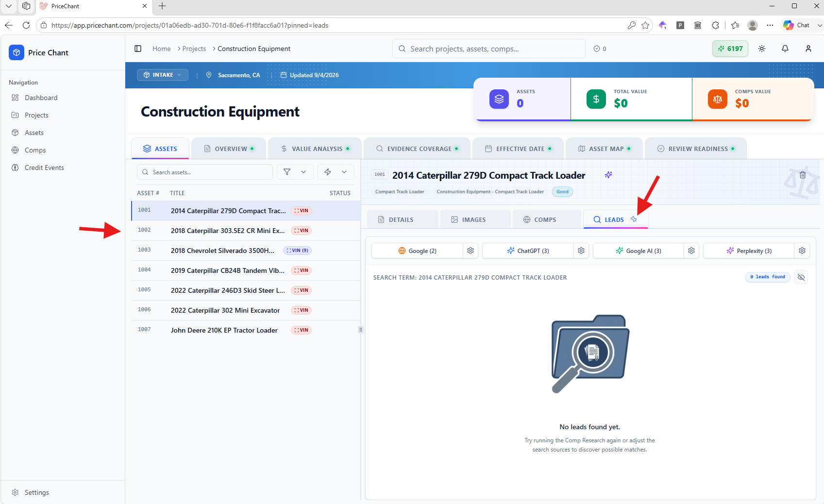Click sparkle icon on Leads tab

tap(634, 219)
